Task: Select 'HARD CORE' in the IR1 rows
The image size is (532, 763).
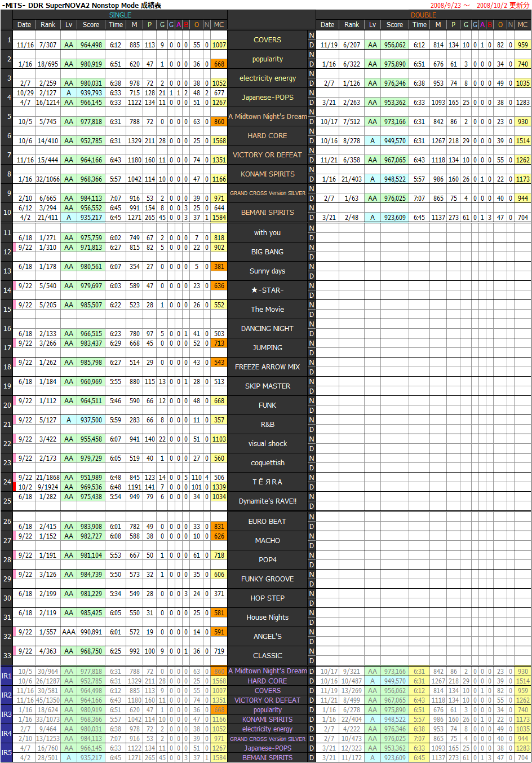Action: click(267, 681)
